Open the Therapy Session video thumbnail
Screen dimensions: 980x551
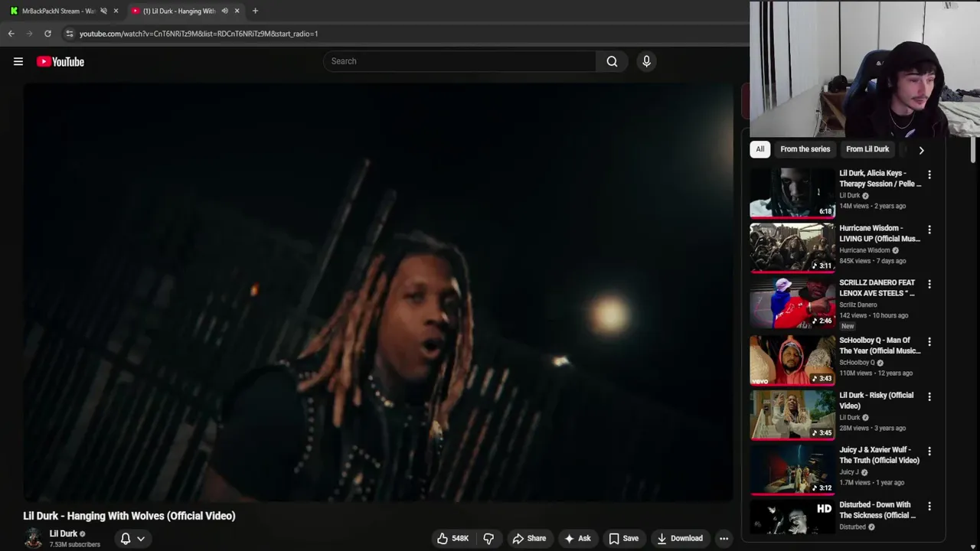[x=792, y=193]
